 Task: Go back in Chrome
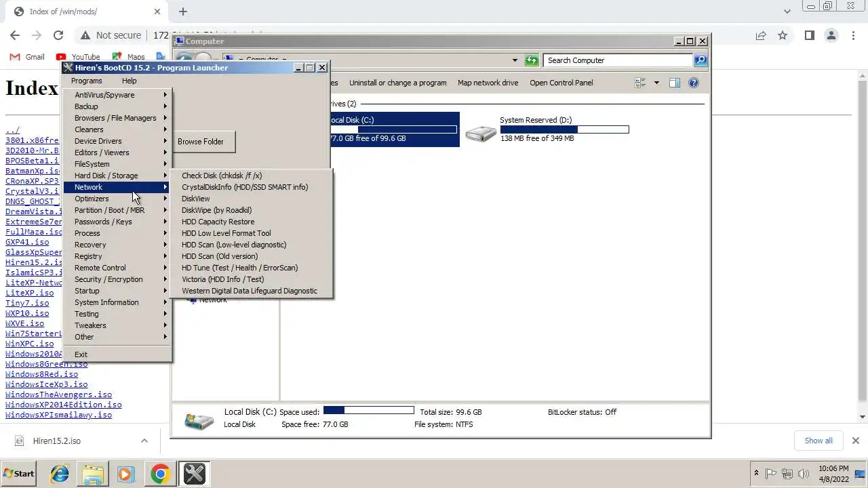pos(15,35)
